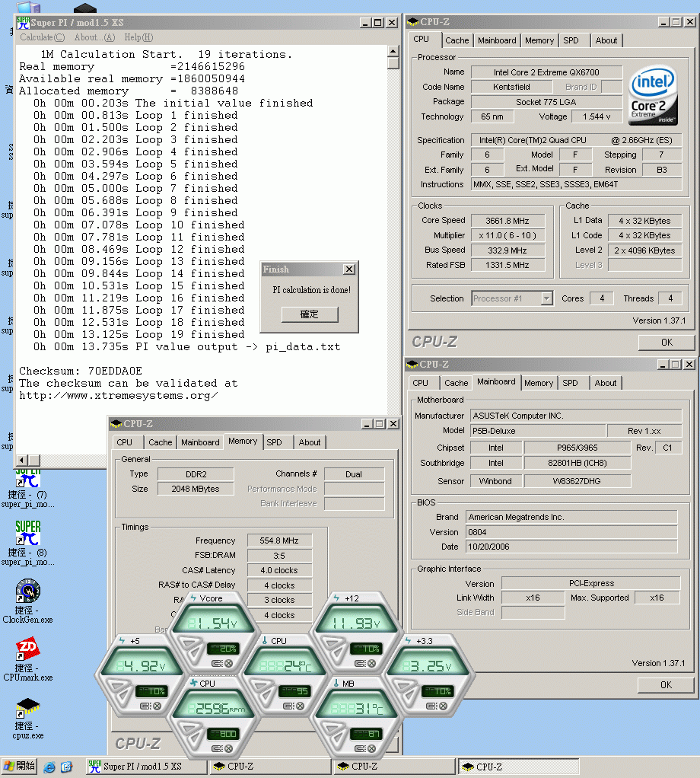Open About tab in top CPU-Z window

[x=606, y=40]
